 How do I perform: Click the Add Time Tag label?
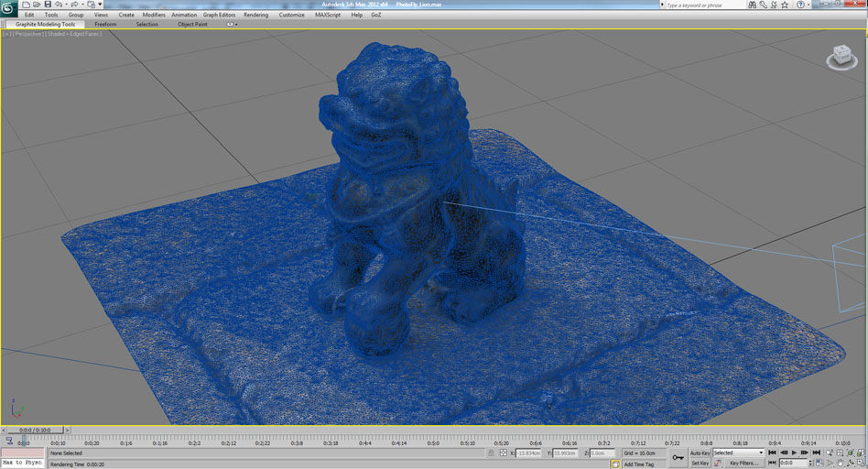[639, 464]
